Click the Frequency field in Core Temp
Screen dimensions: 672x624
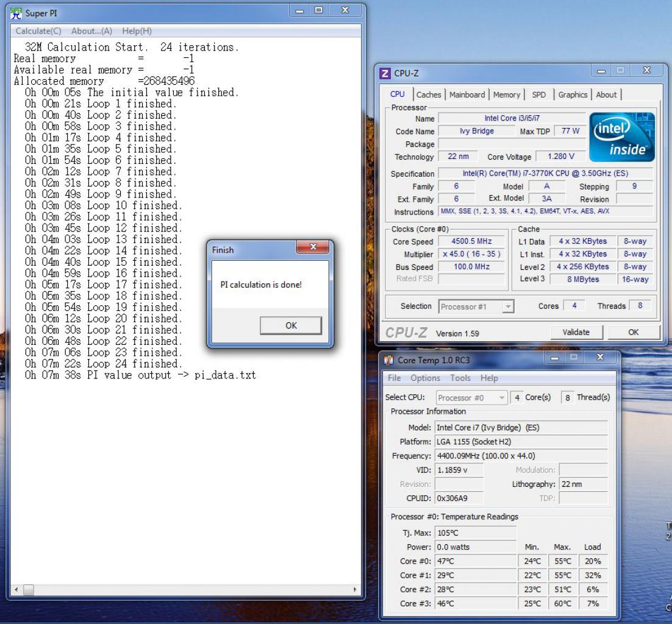tap(521, 456)
